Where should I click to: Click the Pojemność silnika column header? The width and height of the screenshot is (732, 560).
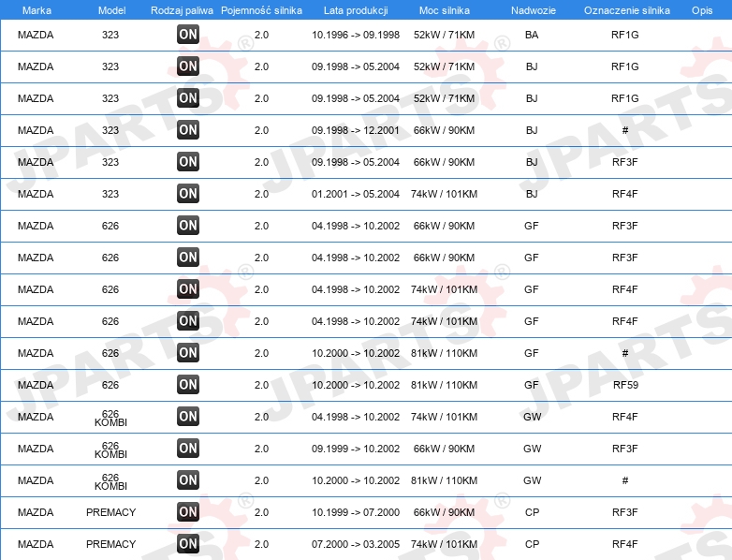tap(261, 10)
